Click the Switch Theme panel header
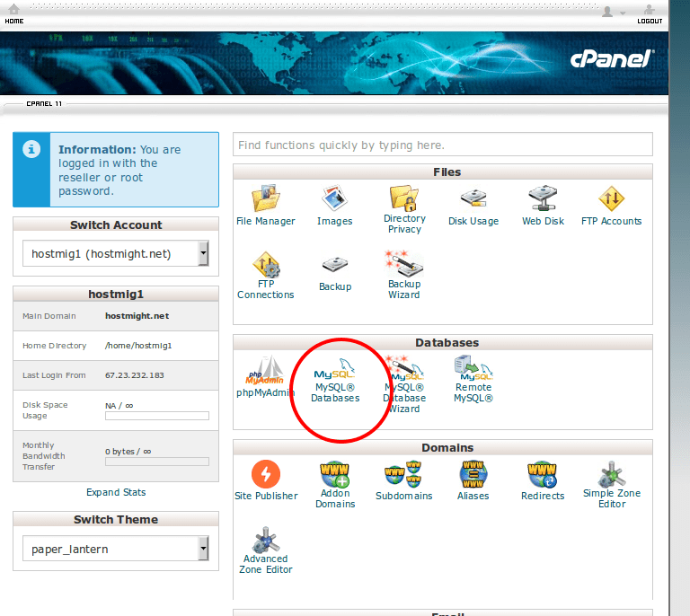This screenshot has width=690, height=616. pyautogui.click(x=116, y=519)
